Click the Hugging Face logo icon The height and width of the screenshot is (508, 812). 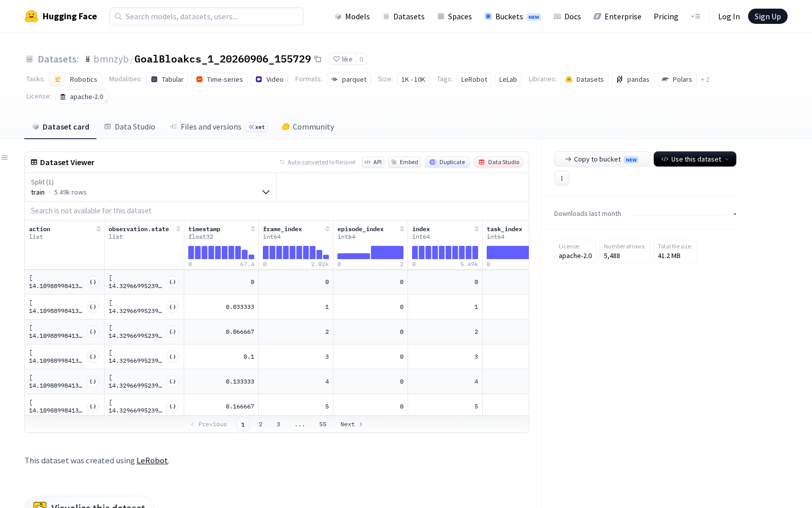[x=31, y=16]
